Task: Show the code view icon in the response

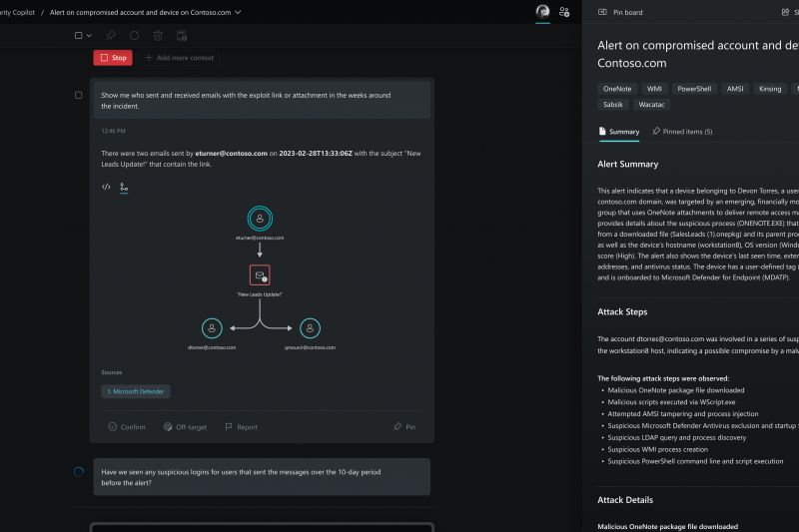Action: coord(106,187)
